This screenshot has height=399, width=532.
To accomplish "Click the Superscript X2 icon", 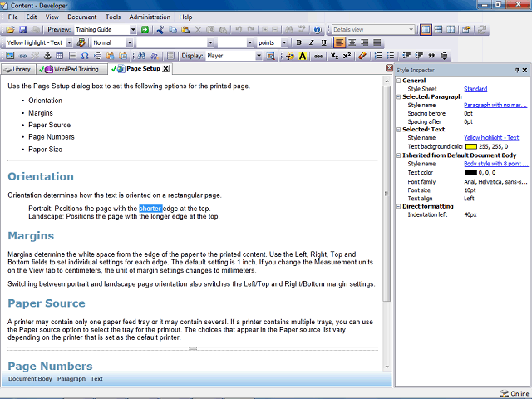I will point(347,56).
